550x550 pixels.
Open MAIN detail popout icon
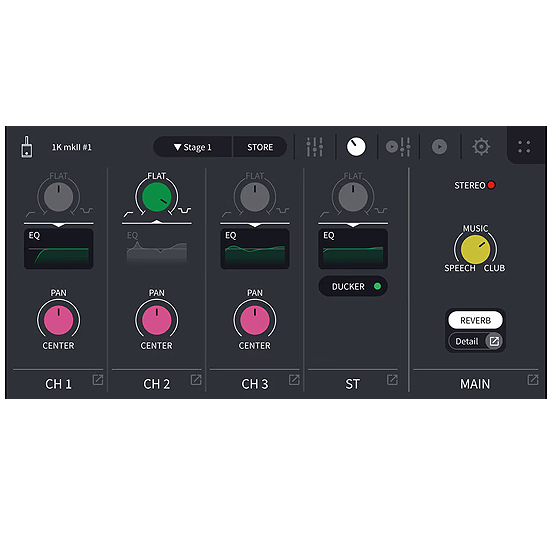pos(533,380)
